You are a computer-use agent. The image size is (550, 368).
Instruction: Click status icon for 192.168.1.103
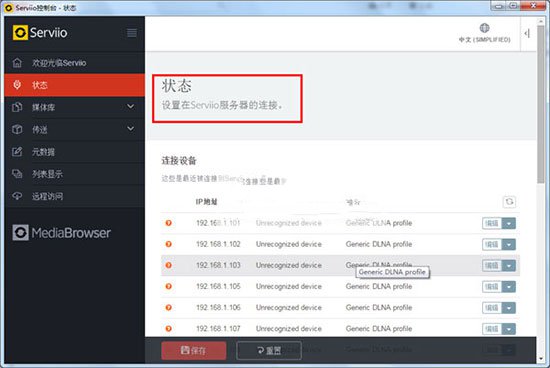[169, 265]
